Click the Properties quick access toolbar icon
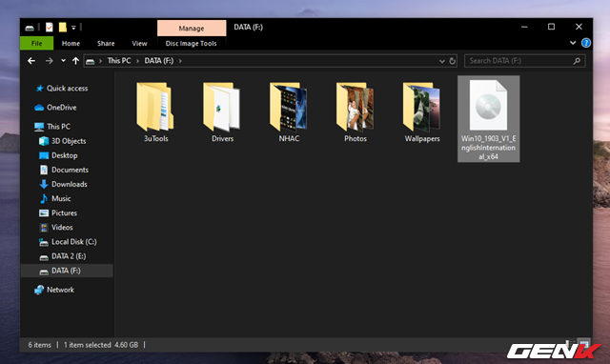Image resolution: width=610 pixels, height=364 pixels. click(49, 28)
